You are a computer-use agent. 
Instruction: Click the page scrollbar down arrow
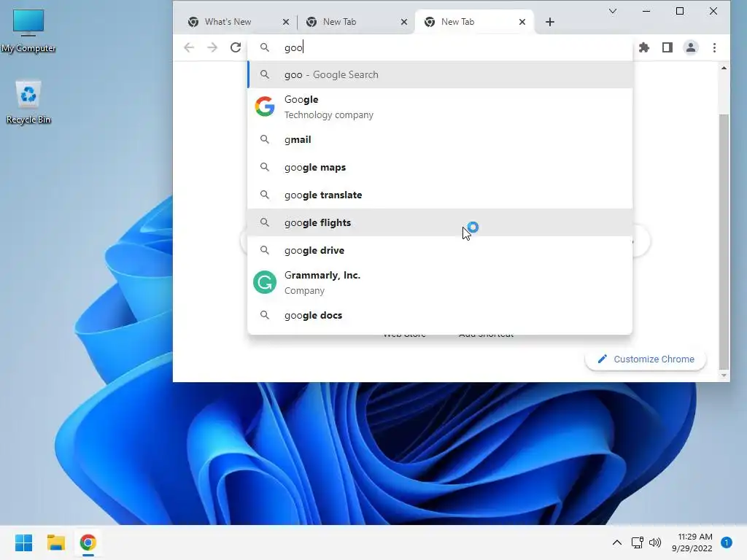tap(724, 376)
